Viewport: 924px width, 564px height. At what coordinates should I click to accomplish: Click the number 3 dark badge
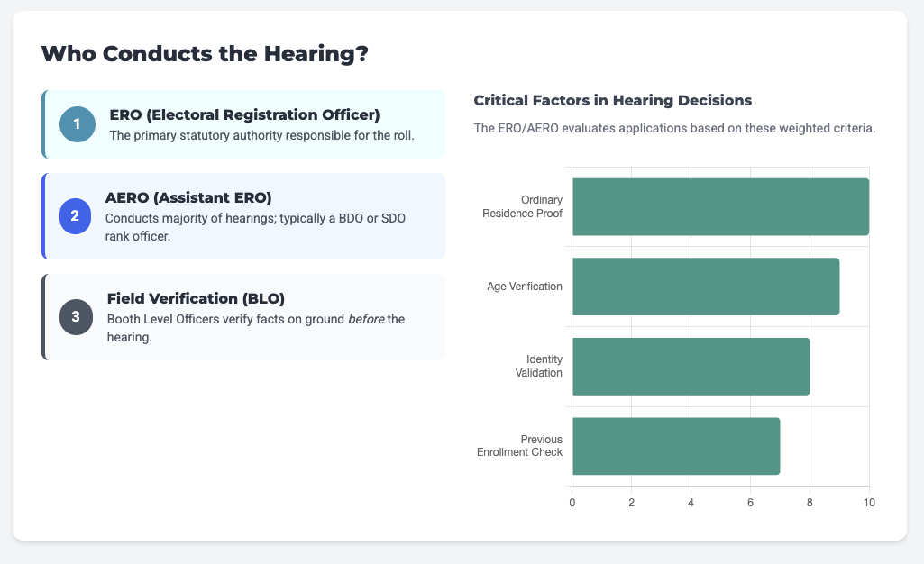pyautogui.click(x=76, y=316)
